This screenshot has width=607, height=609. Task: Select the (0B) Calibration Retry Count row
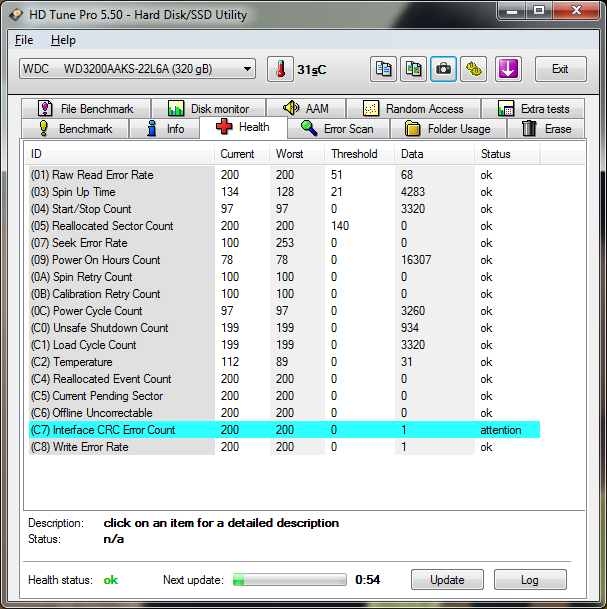pos(284,294)
